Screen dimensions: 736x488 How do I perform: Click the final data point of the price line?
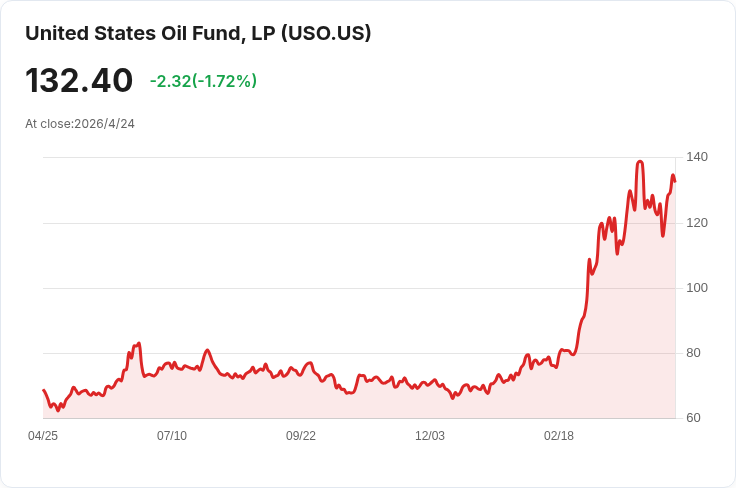coord(675,182)
